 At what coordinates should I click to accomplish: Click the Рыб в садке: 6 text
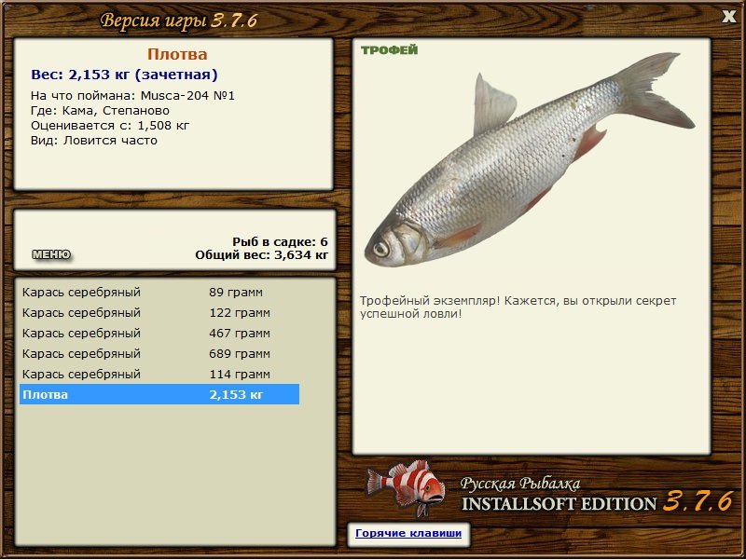tap(281, 242)
